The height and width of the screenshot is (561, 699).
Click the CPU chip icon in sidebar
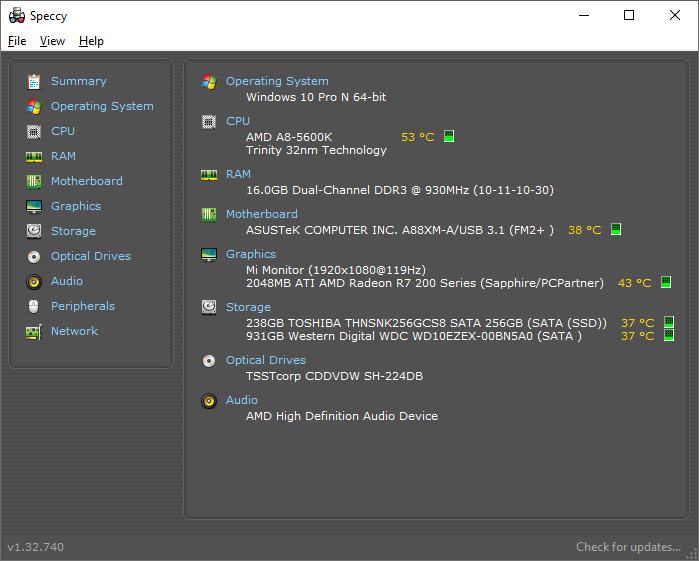tap(34, 131)
